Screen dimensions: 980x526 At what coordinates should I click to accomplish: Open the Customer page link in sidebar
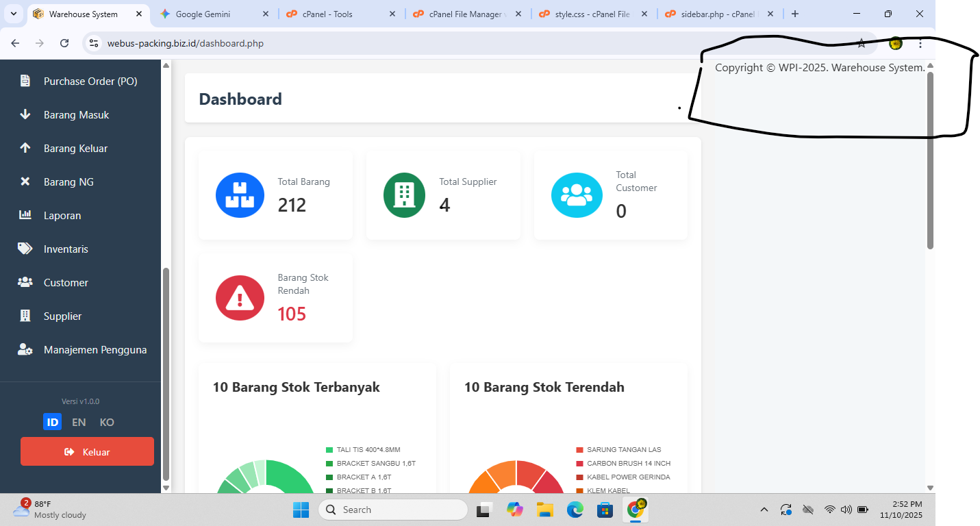tap(66, 282)
